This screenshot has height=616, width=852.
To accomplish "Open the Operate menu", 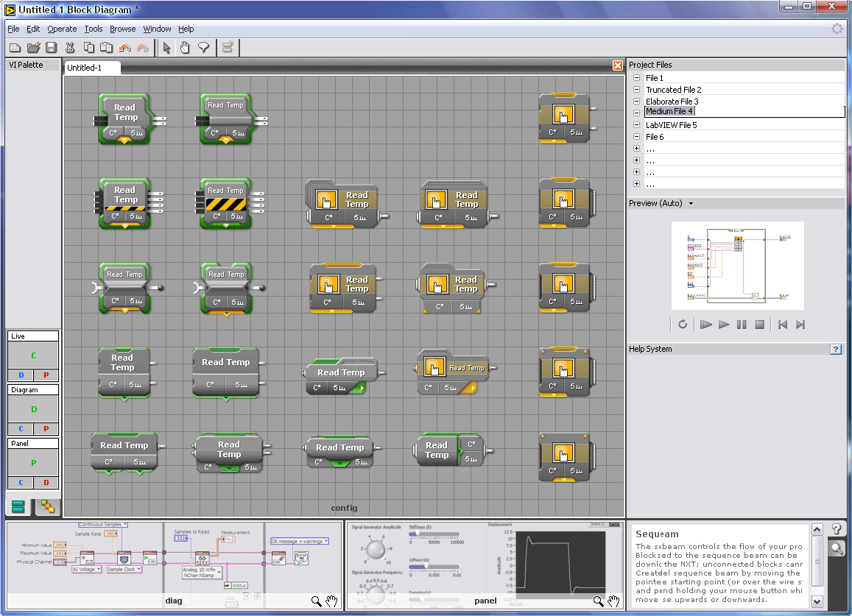I will (x=62, y=29).
